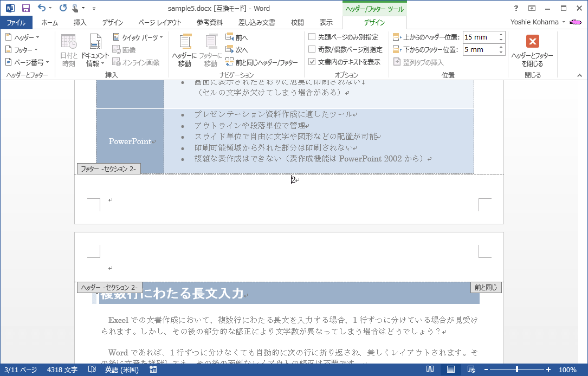
Task: Open the File (ファイル) tab
Action: click(16, 23)
